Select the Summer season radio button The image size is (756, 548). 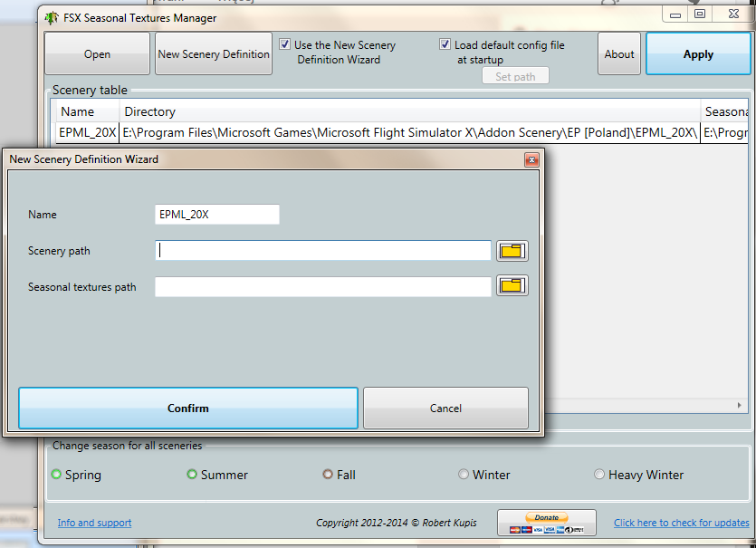[x=192, y=475]
